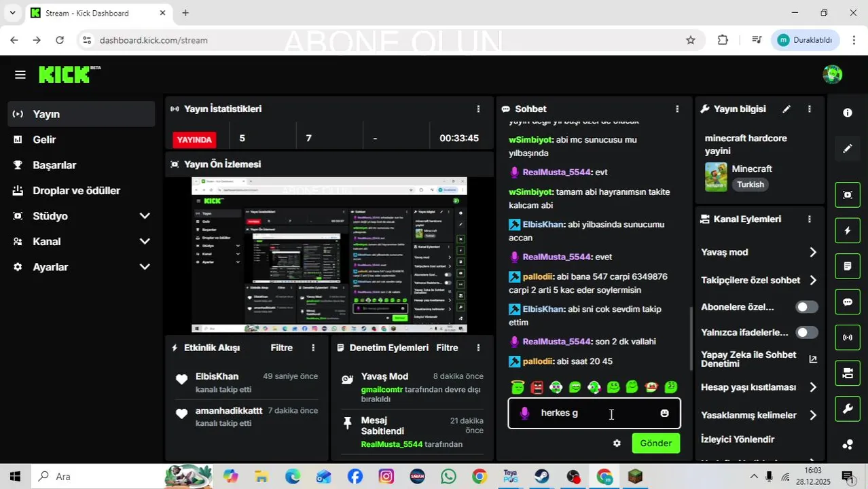Click the Gönder send button

coord(655,443)
